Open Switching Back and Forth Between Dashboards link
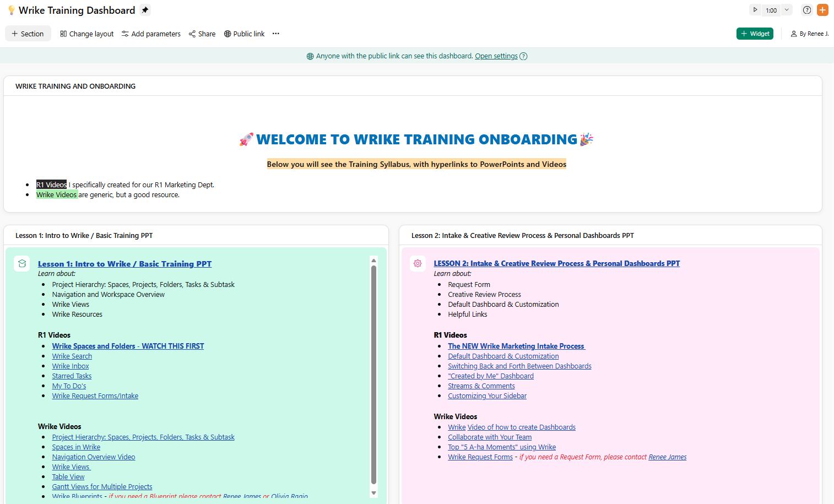This screenshot has width=834, height=504. pyautogui.click(x=519, y=366)
